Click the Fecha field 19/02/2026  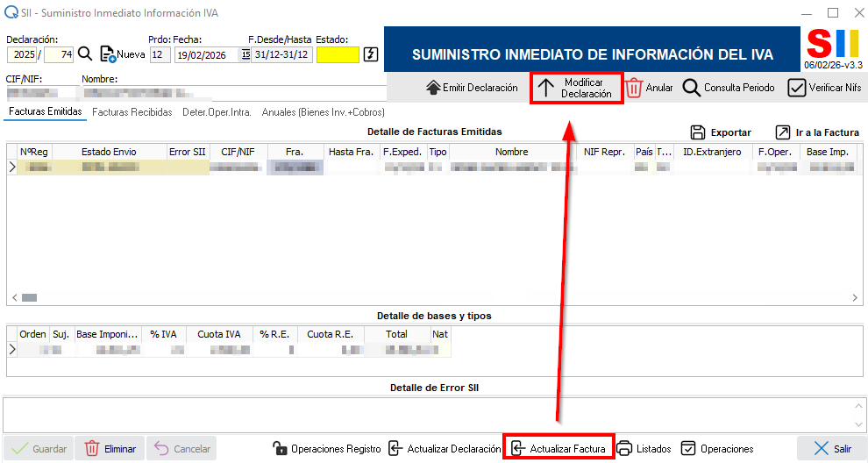[208, 55]
